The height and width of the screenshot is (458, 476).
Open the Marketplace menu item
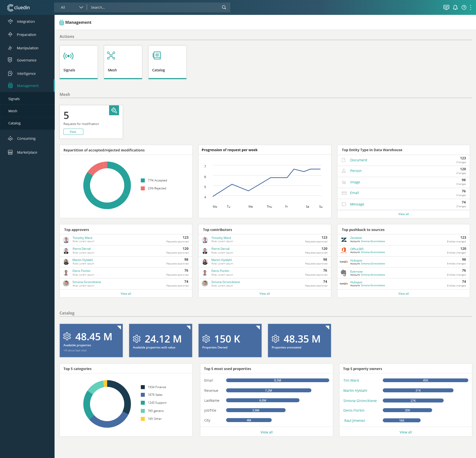[27, 152]
